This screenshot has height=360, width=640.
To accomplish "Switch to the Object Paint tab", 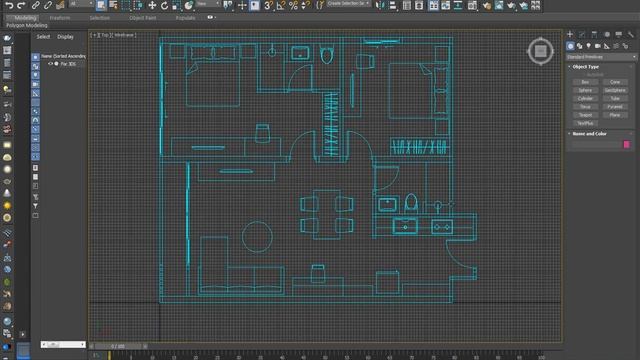I will click(142, 18).
